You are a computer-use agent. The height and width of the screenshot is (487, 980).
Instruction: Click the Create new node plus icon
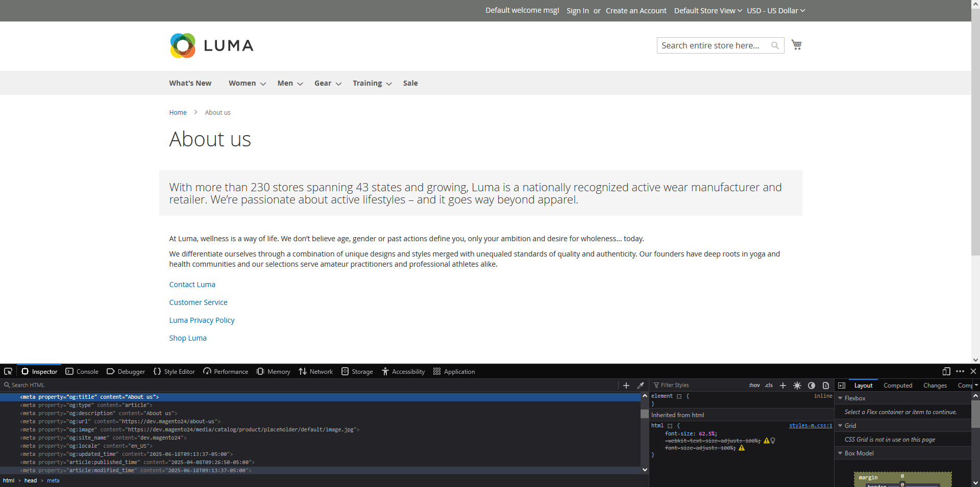(626, 386)
